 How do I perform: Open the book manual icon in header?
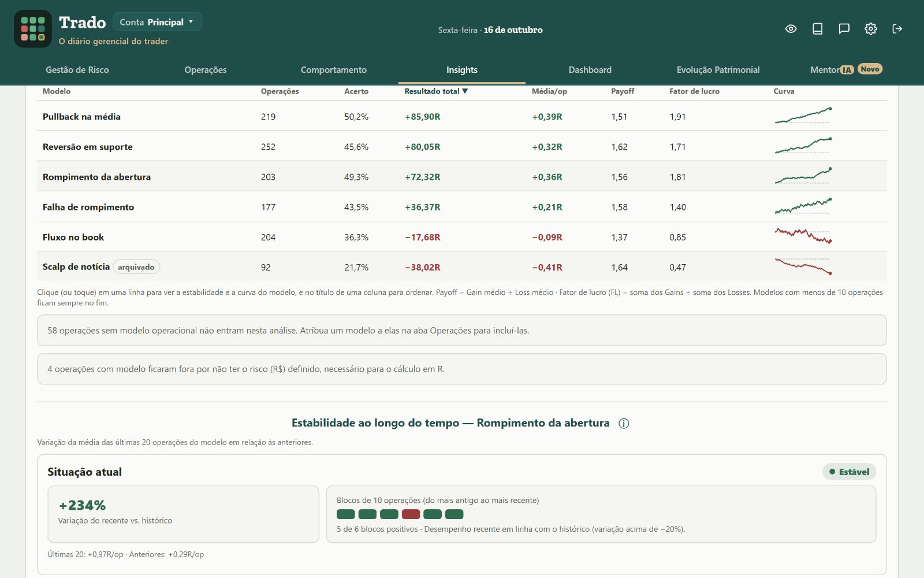[x=818, y=29]
